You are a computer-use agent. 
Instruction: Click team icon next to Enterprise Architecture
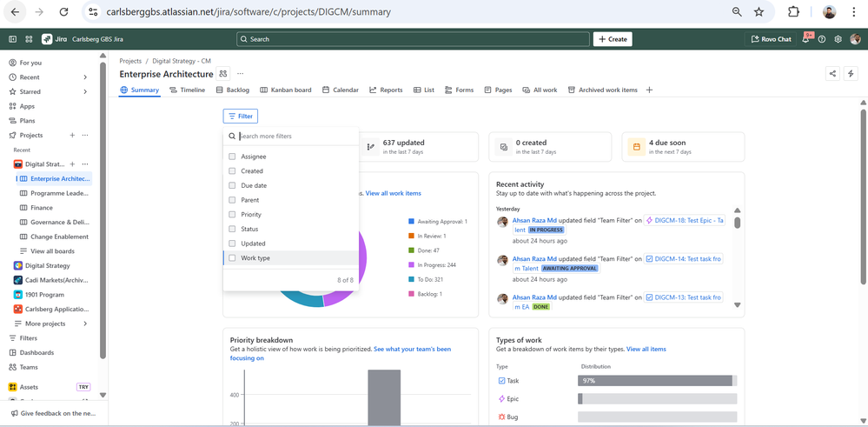(222, 74)
